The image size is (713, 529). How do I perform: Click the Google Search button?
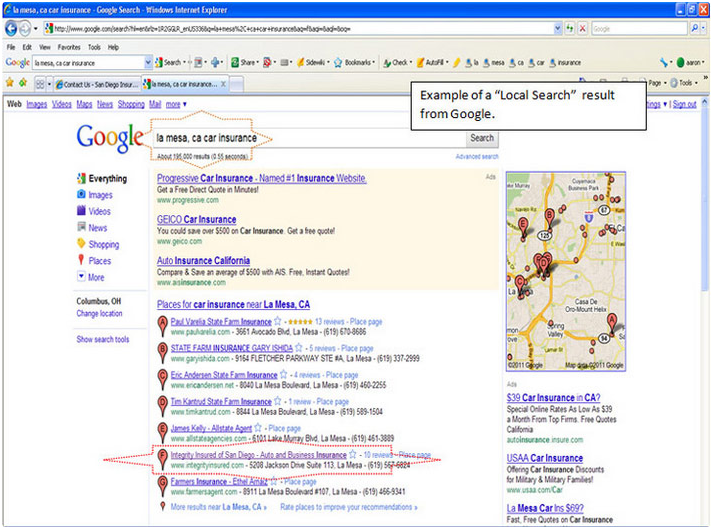(482, 138)
